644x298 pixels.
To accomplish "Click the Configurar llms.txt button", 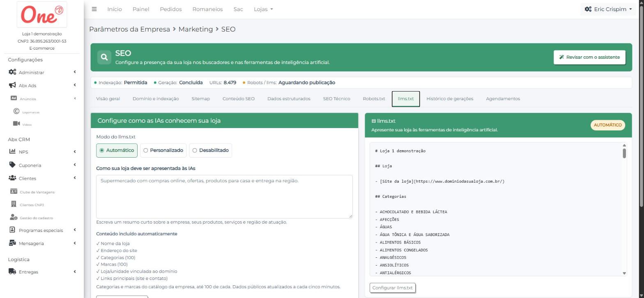I will pos(393,288).
